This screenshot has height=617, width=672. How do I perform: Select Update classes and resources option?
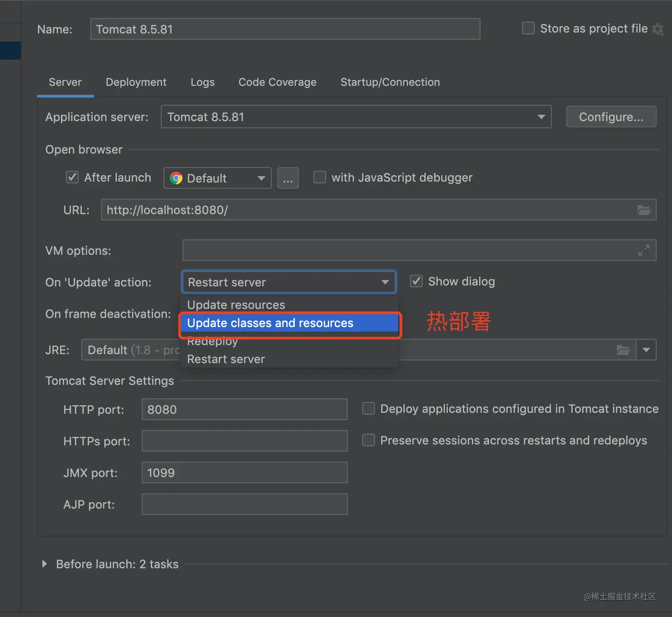point(270,323)
